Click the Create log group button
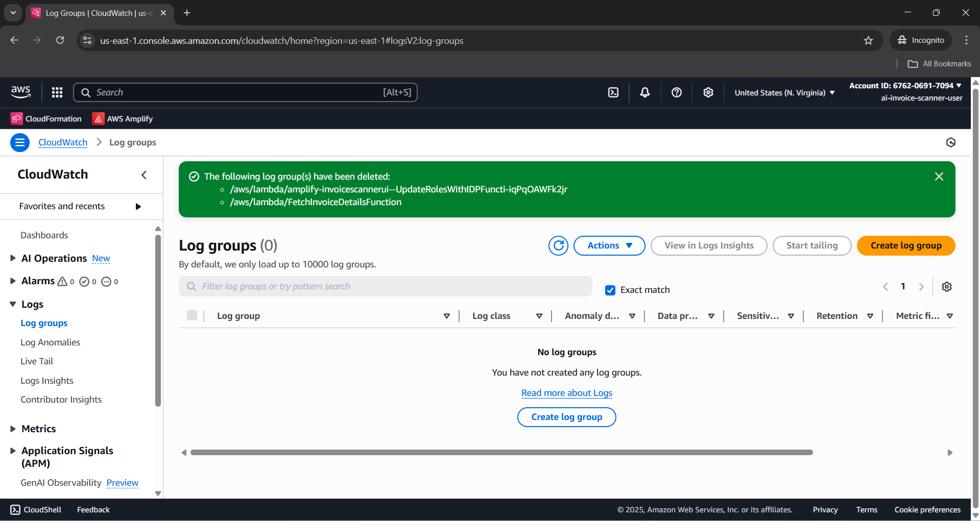 [x=905, y=245]
